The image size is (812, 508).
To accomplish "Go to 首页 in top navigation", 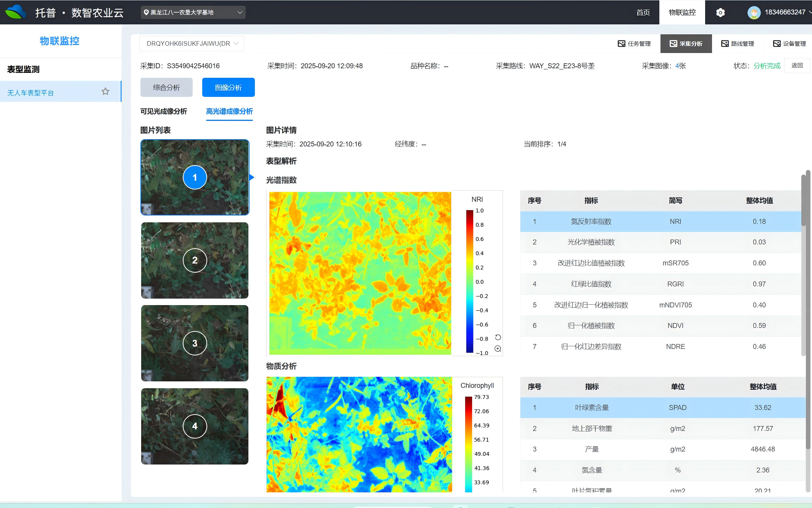I will [643, 13].
